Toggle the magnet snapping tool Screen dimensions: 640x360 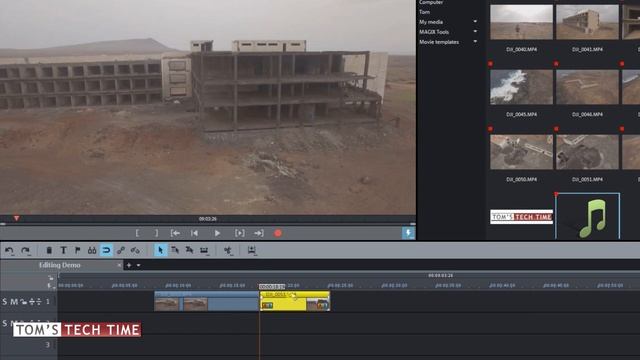pos(106,250)
